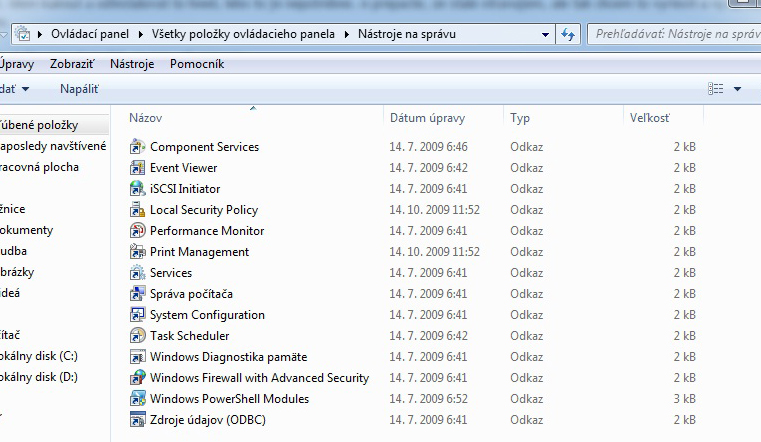Select the Event Viewer icon
This screenshot has width=761, height=442.
click(x=138, y=168)
